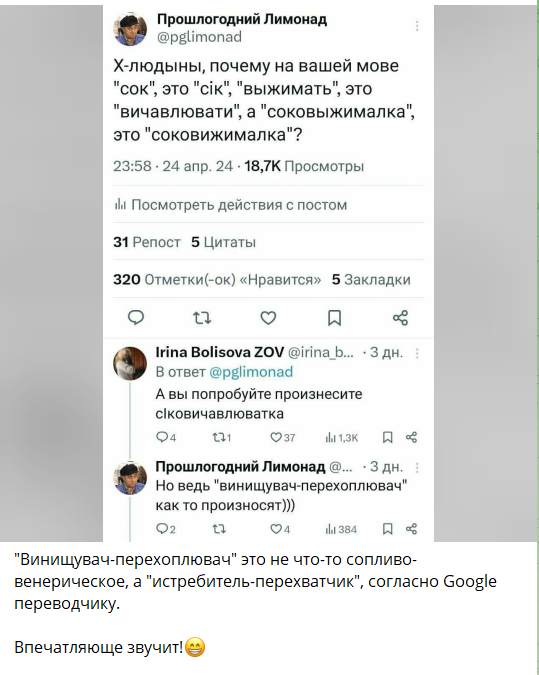Screen dimensions: 539x675
Task: Open replies on Irina Bolisova's comment
Action: click(166, 437)
